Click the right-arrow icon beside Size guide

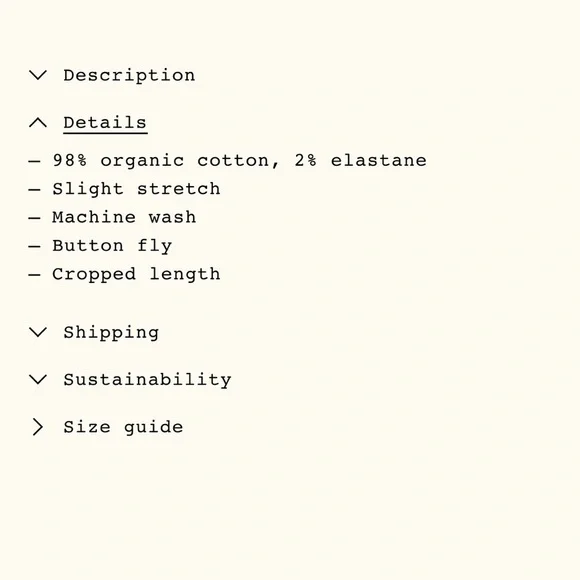coord(37,427)
